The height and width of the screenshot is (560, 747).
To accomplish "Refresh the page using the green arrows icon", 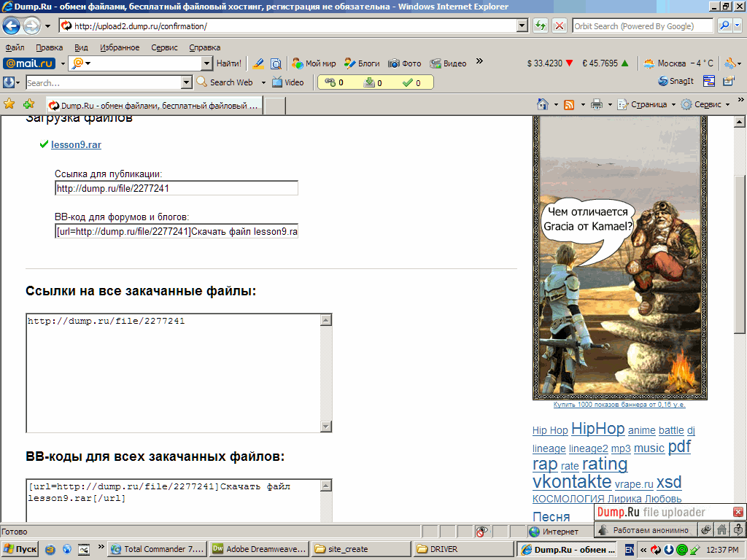I will tap(541, 26).
